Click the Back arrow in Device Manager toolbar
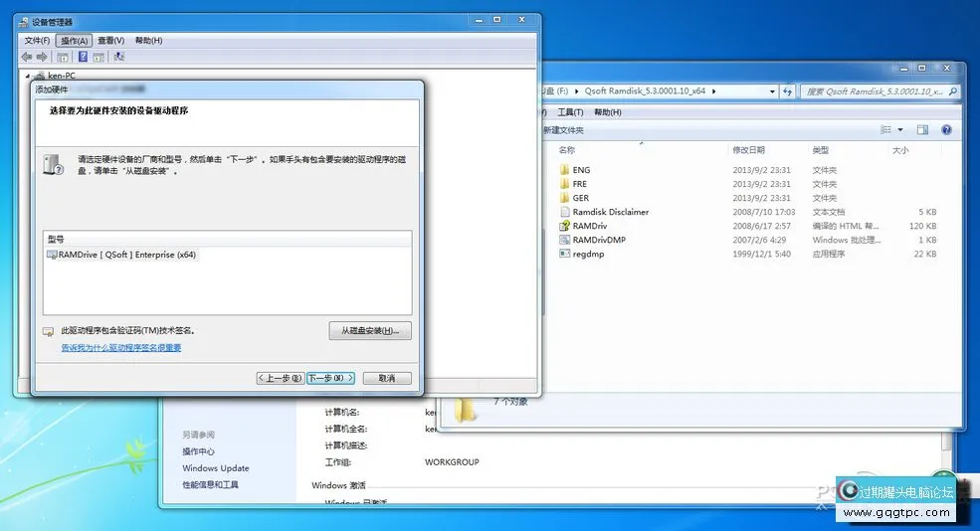 pyautogui.click(x=27, y=57)
